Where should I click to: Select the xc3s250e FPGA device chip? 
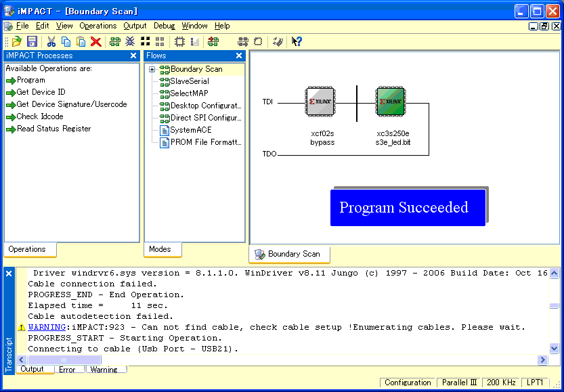[x=391, y=102]
